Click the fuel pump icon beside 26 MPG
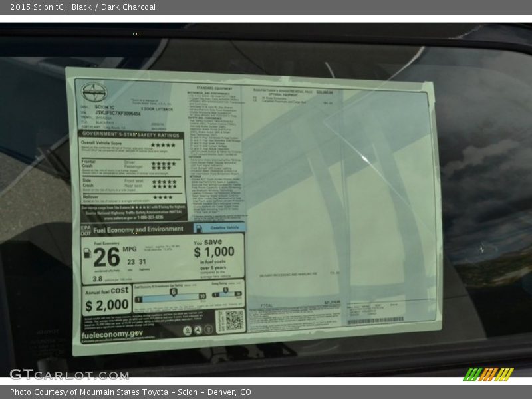 [87, 253]
